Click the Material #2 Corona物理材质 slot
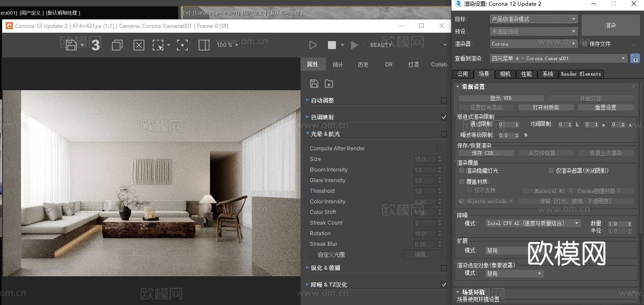This screenshot has height=305, width=644. (x=578, y=191)
